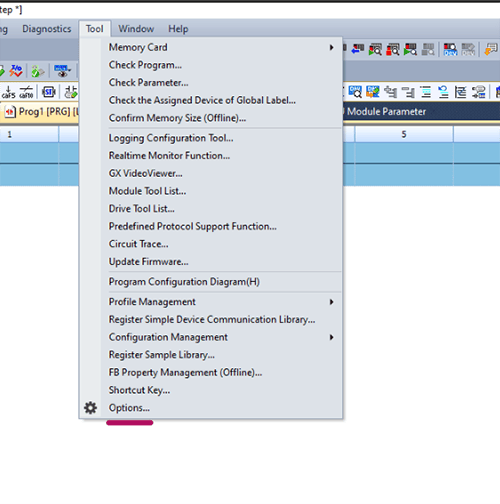The width and height of the screenshot is (500, 504).
Task: Click the Prog1 red program file icon
Action: click(10, 112)
